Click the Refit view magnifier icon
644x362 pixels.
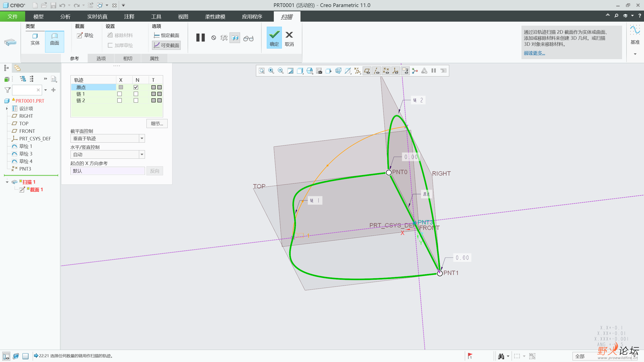pos(262,71)
